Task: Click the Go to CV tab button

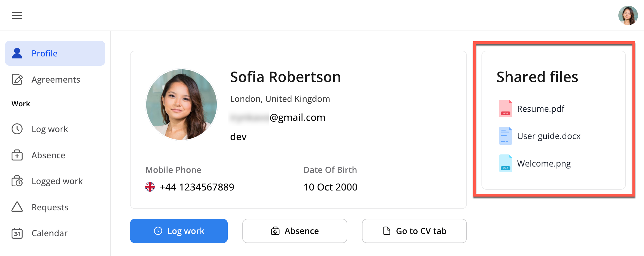Action: pos(414,231)
